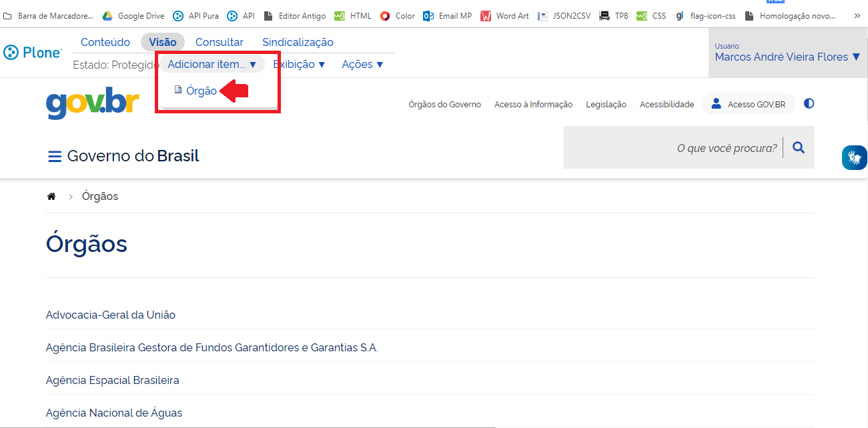This screenshot has width=868, height=428.
Task: Open the Ações dropdown menu
Action: click(x=362, y=64)
